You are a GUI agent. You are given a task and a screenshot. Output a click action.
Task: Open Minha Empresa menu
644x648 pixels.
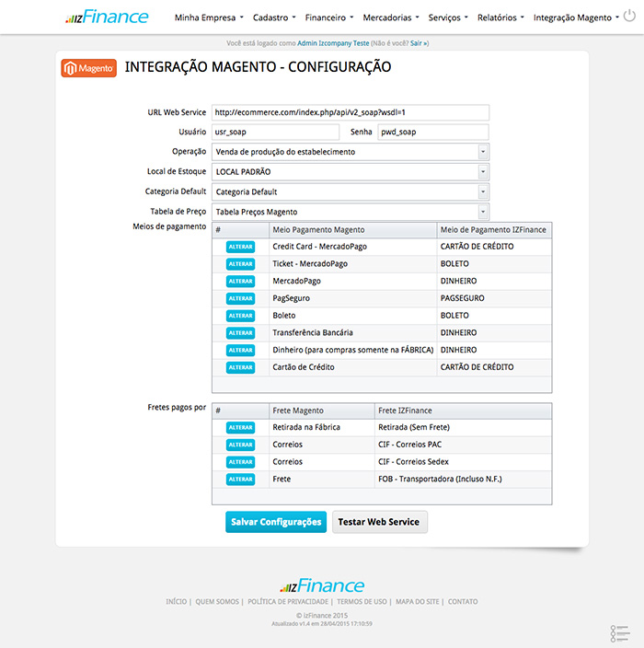point(209,17)
